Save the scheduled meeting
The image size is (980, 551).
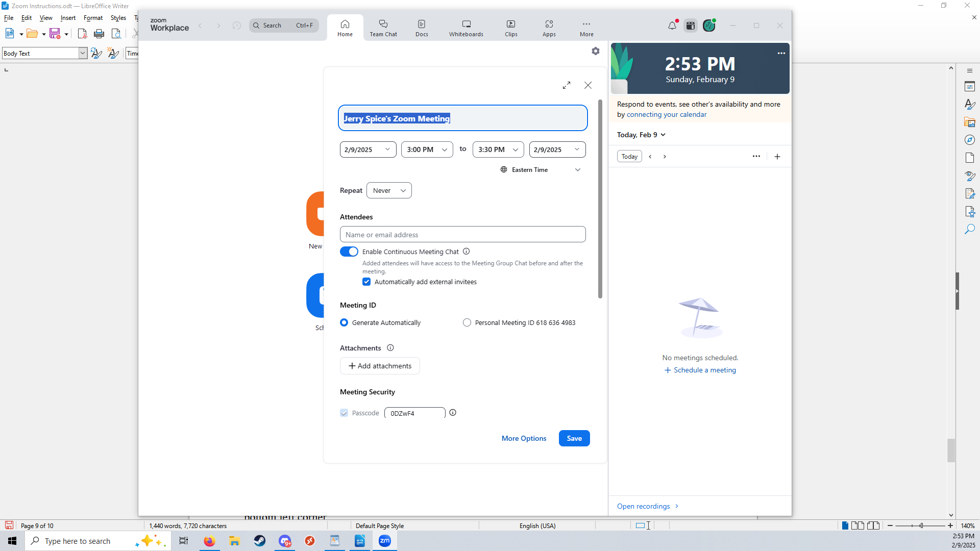pyautogui.click(x=574, y=438)
